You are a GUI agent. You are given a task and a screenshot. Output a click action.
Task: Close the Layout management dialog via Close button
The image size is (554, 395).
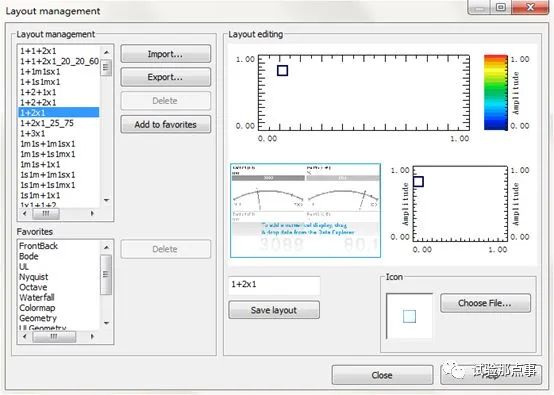tap(382, 375)
